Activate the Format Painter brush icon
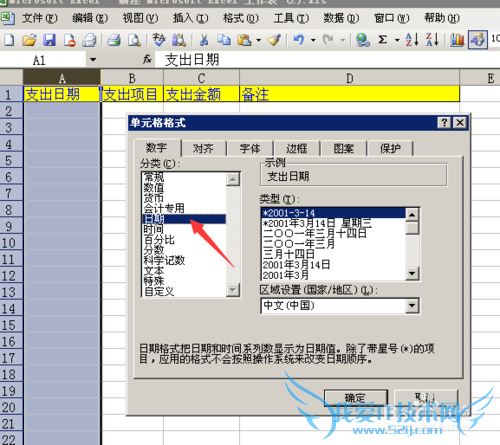The image size is (500, 445). coord(274,40)
